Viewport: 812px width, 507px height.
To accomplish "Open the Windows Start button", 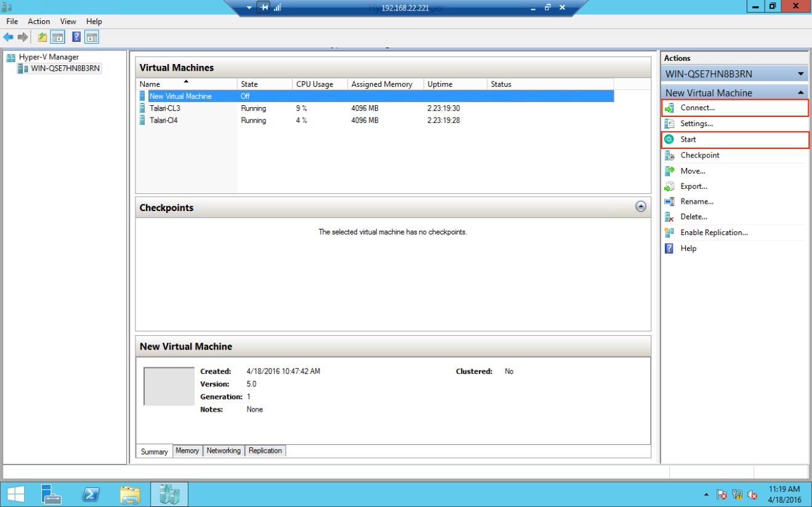I will [16, 494].
